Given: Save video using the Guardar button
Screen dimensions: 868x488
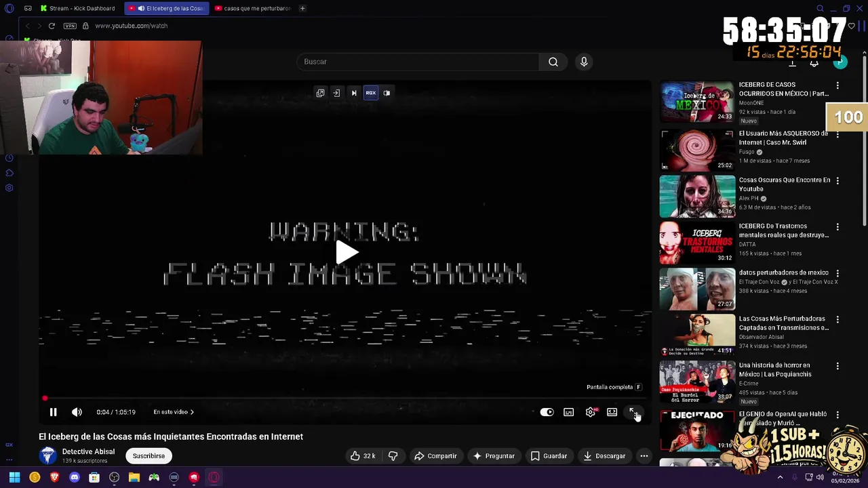Looking at the screenshot, I should (549, 456).
